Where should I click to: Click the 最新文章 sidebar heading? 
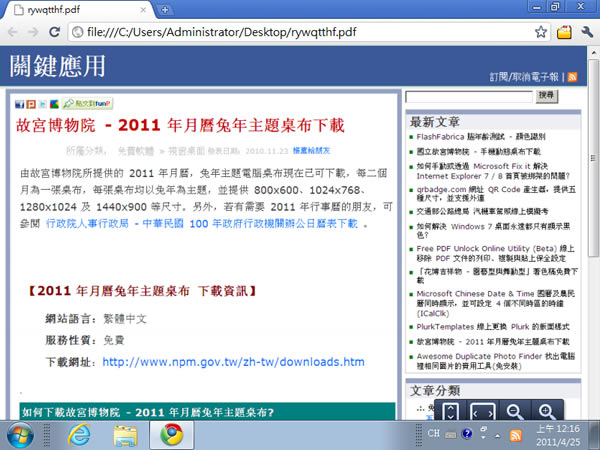point(435,122)
